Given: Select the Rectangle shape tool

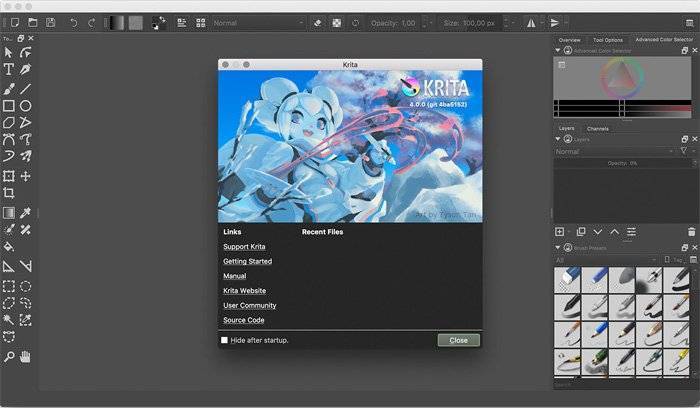Looking at the screenshot, I should (x=8, y=106).
